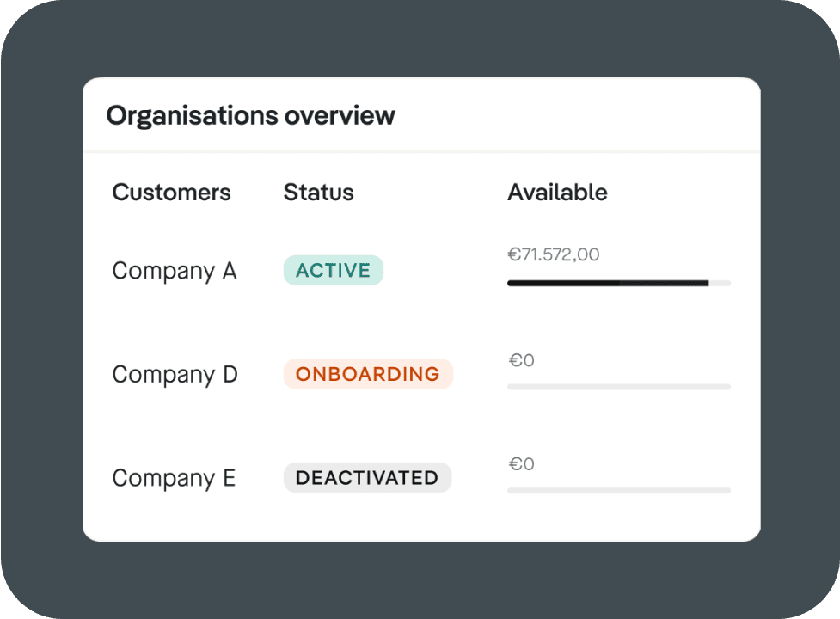Viewport: 840px width, 619px height.
Task: Click the ONBOARDING status badge
Action: tap(368, 374)
